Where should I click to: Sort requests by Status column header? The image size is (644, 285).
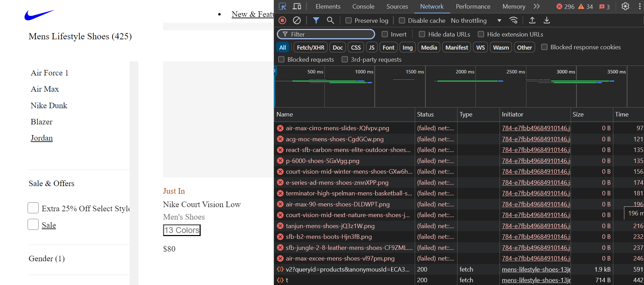436,114
